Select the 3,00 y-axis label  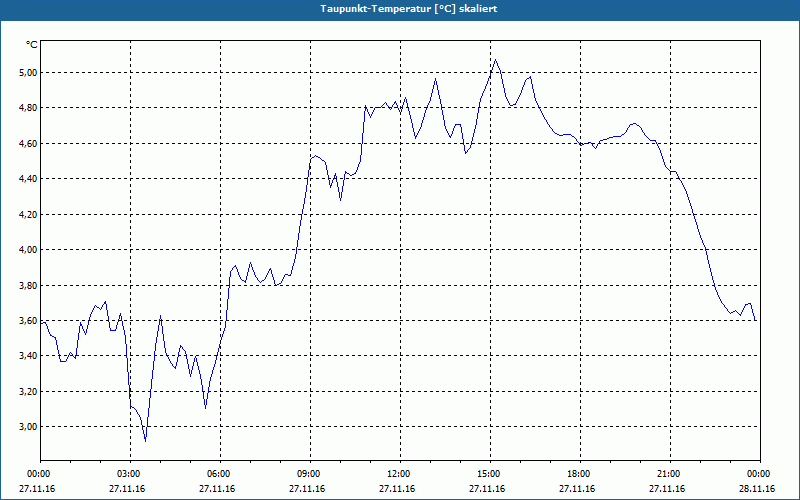[29, 427]
